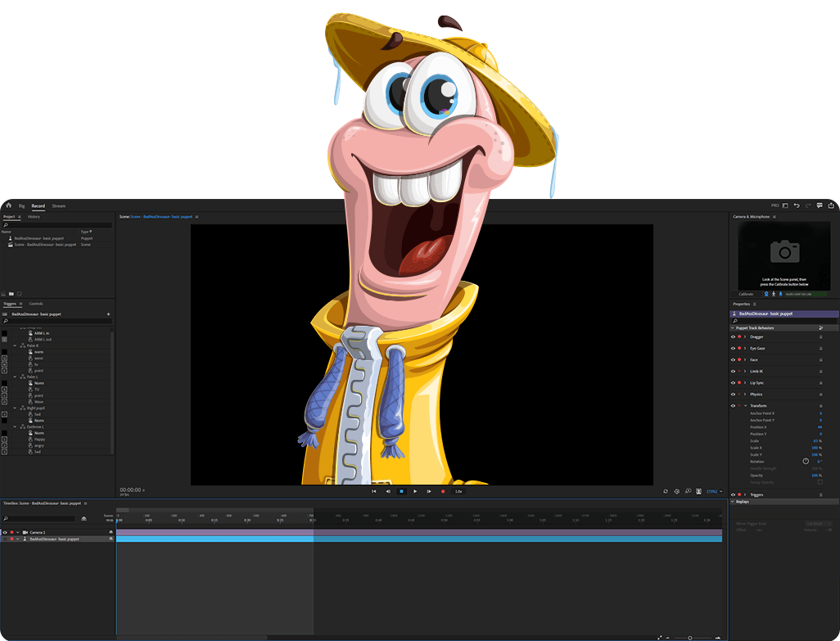Click the Undo arrow in top bar
The image size is (840, 641).
point(797,205)
